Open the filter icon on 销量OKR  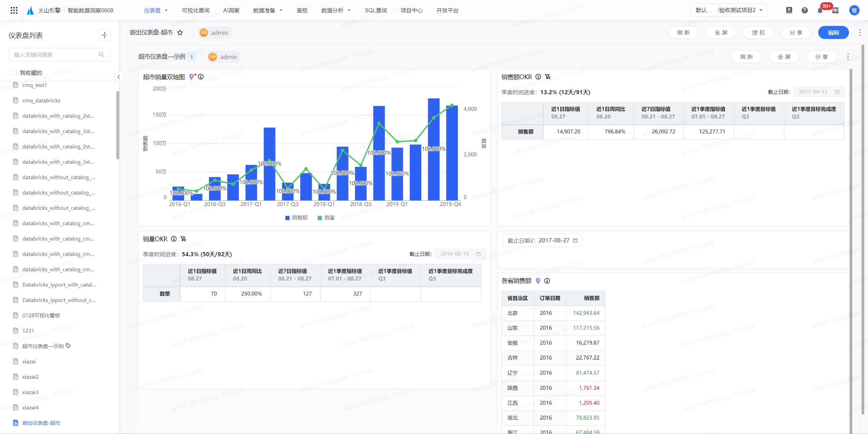click(183, 239)
